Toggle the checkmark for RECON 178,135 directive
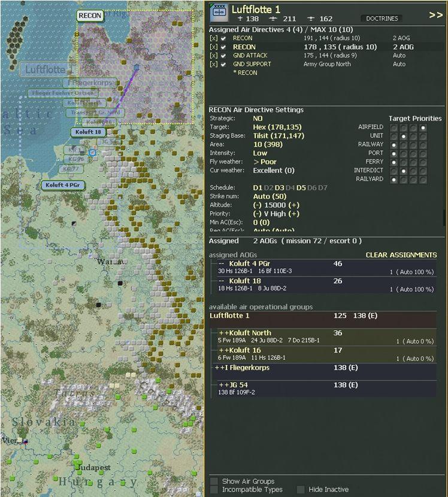The height and width of the screenshot is (497, 448). pos(223,47)
